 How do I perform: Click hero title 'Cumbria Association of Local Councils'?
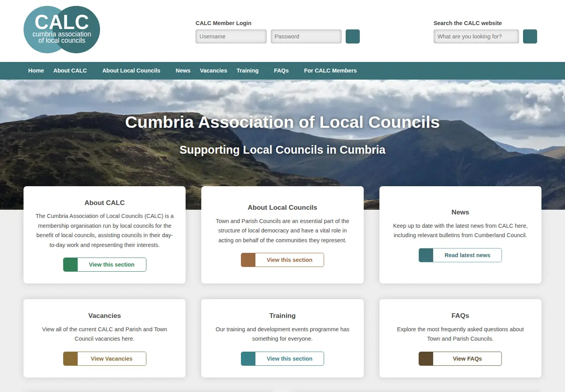click(x=282, y=122)
